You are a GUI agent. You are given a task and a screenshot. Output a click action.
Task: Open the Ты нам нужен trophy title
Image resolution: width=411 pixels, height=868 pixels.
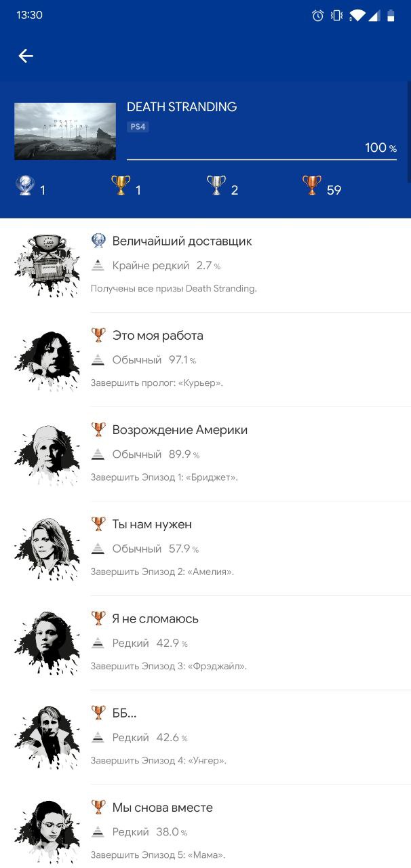click(x=152, y=524)
